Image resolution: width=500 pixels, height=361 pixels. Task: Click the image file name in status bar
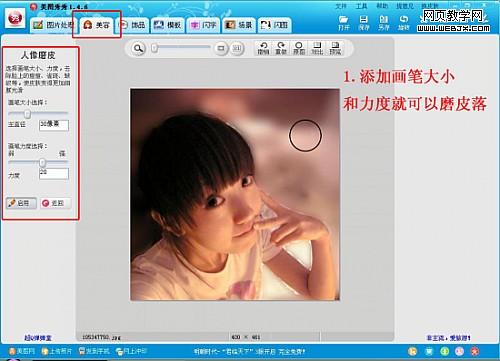(101, 337)
